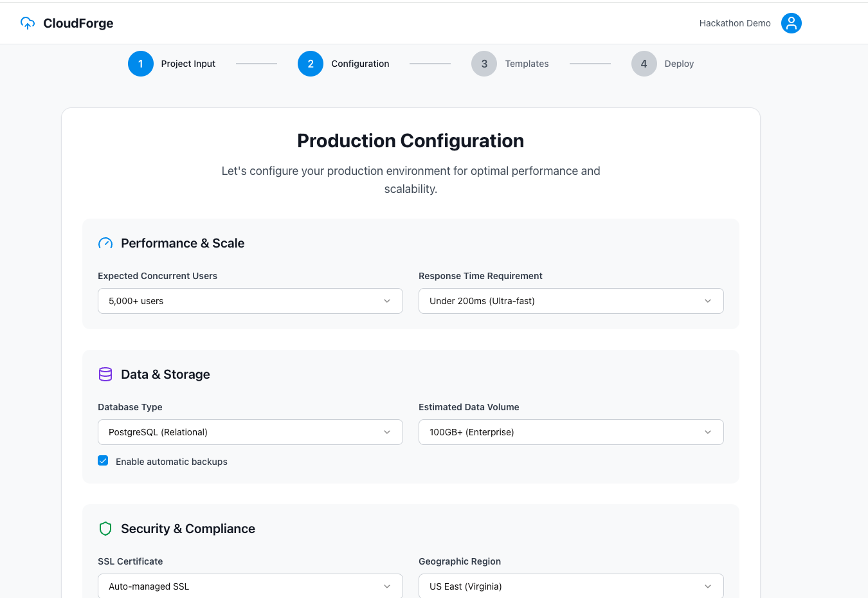Click the CloudForge cloud logo icon

click(28, 23)
